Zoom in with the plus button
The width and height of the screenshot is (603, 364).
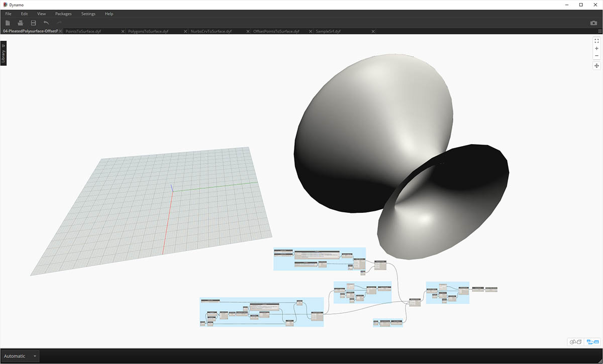pos(596,49)
